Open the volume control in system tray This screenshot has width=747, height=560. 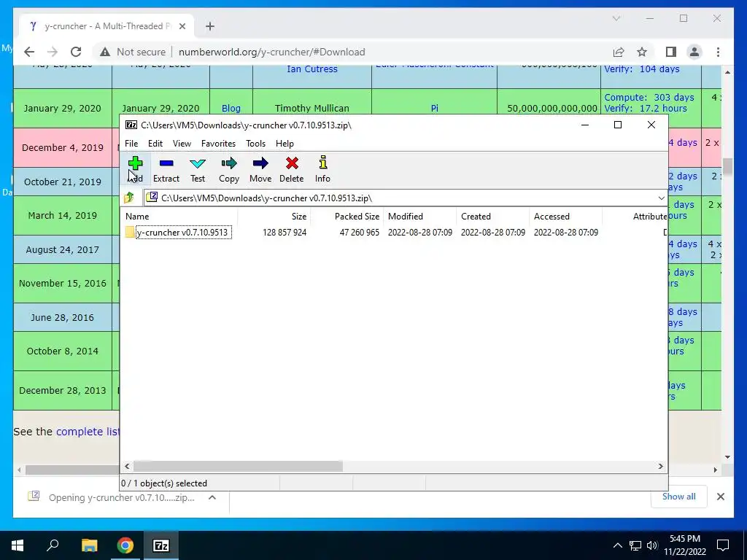pyautogui.click(x=652, y=545)
